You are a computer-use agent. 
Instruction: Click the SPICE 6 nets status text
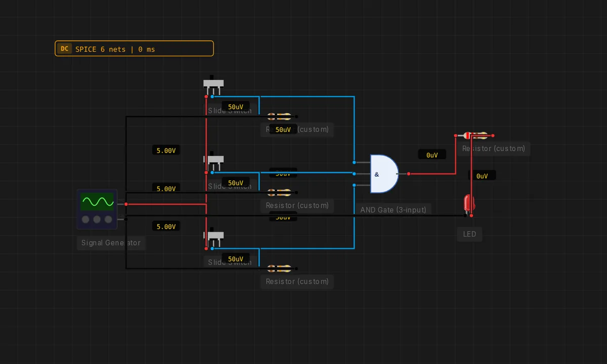coord(115,49)
